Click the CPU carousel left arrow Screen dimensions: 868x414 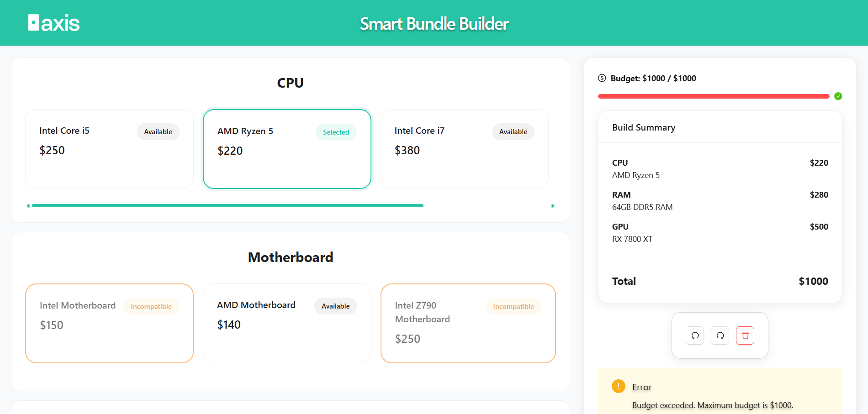point(28,206)
